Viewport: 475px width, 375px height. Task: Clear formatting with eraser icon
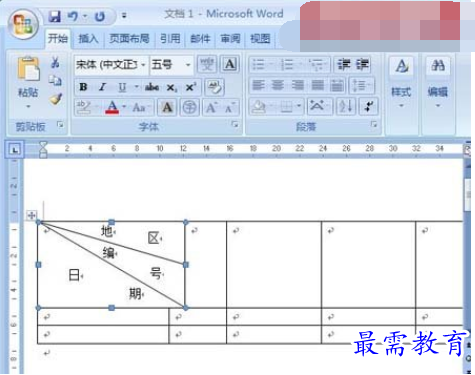tap(215, 87)
